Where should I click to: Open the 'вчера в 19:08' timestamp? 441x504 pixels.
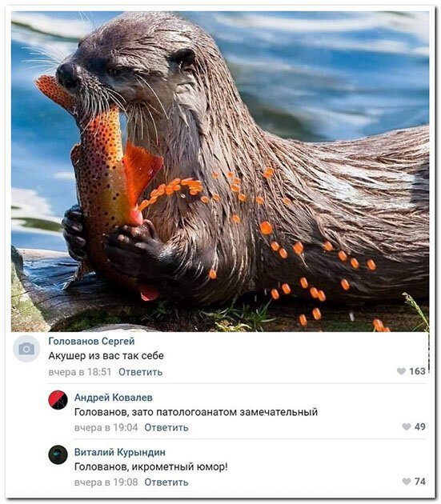pyautogui.click(x=106, y=482)
